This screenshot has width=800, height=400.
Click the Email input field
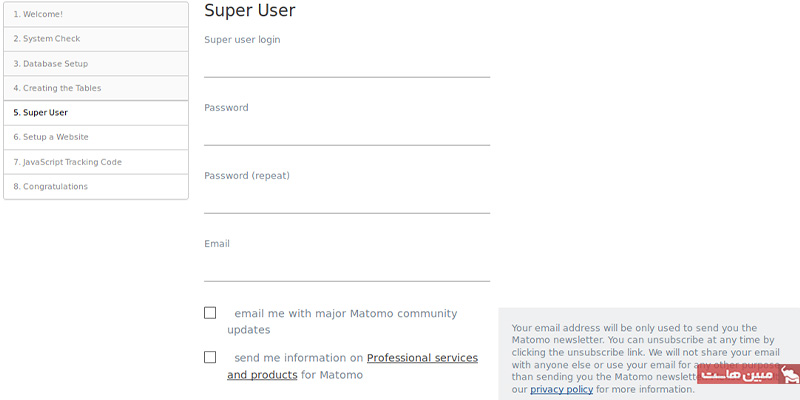346,268
